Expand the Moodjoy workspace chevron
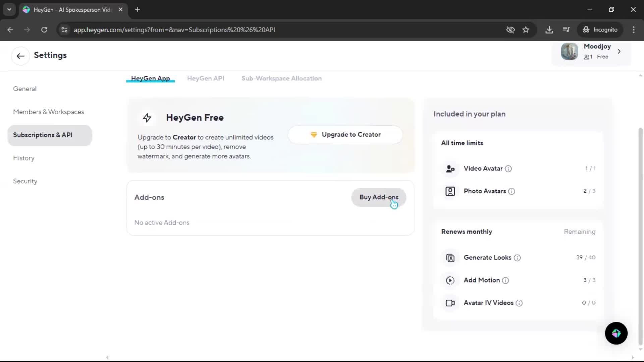Screen dimensions: 644x362 619,52
